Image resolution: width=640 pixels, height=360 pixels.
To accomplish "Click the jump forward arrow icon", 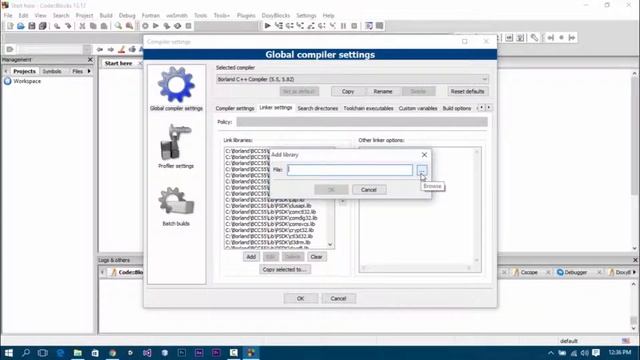I will point(111,49).
